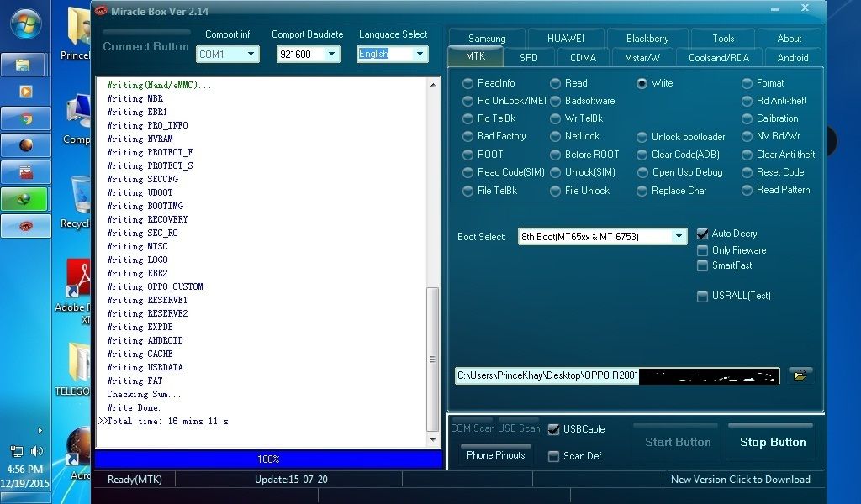
Task: Expand the Boot Select dropdown
Action: point(680,237)
